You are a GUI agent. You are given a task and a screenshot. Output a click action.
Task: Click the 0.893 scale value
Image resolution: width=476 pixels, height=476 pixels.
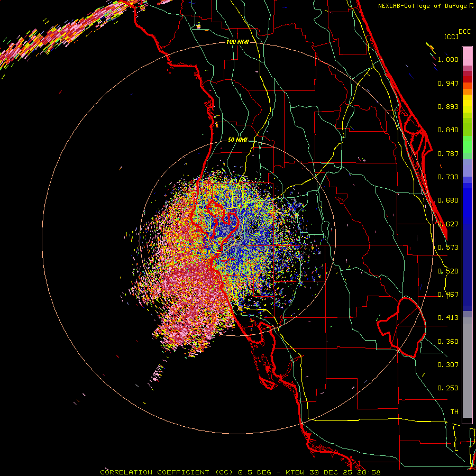[448, 106]
